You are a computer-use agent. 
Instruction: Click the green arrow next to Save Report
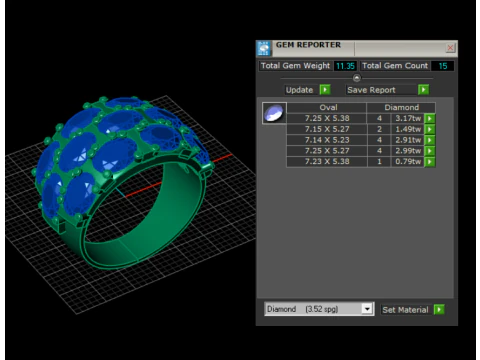[x=423, y=89]
